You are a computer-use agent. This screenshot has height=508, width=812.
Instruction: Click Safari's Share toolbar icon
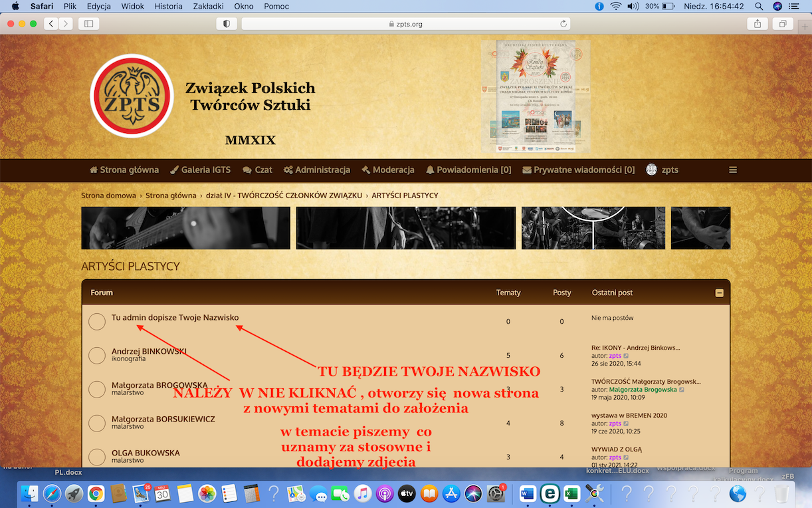click(758, 24)
